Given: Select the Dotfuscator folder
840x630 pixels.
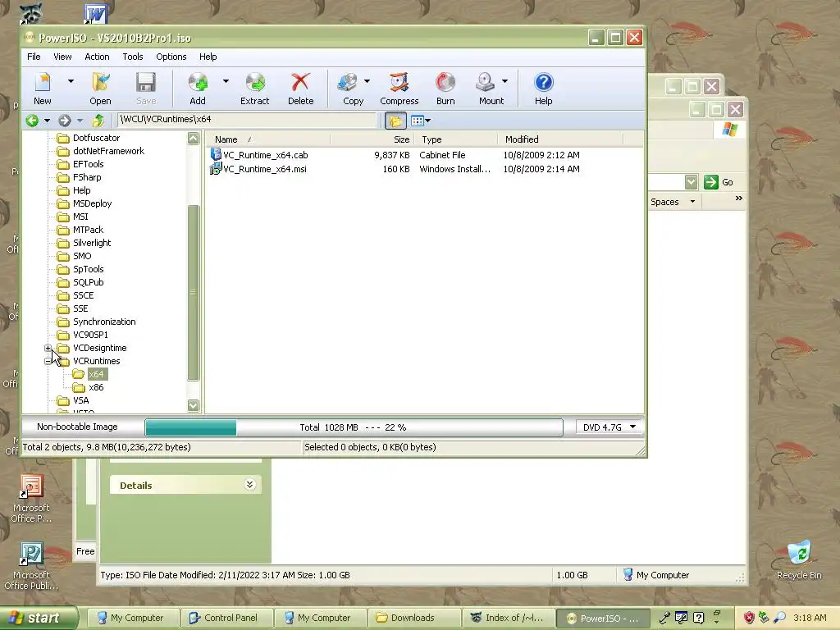Looking at the screenshot, I should click(x=96, y=138).
